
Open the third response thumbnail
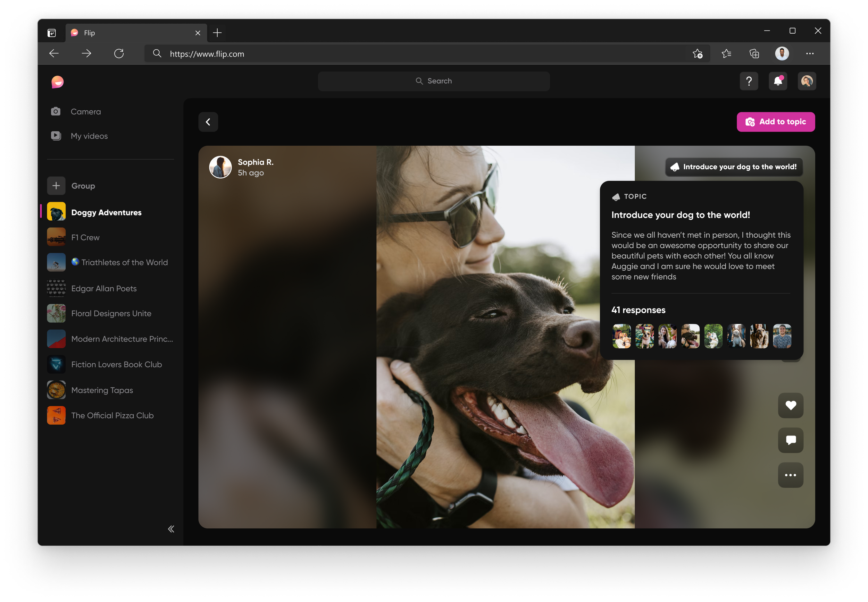coord(668,336)
